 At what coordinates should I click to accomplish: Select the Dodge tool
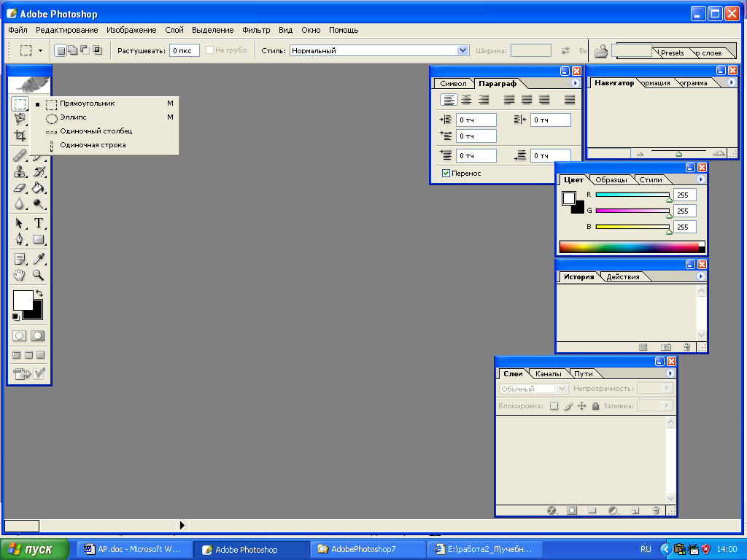coord(39,204)
